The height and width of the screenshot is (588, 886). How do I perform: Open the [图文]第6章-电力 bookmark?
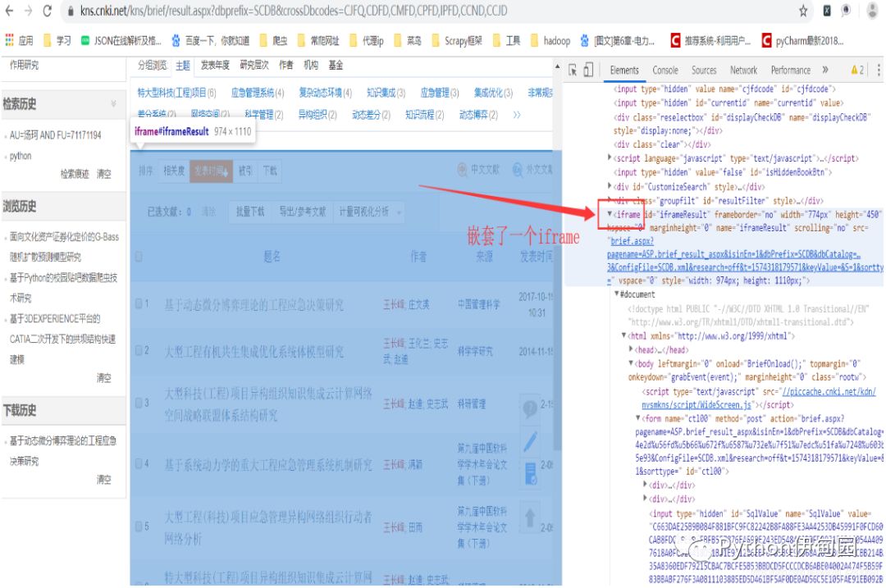617,40
